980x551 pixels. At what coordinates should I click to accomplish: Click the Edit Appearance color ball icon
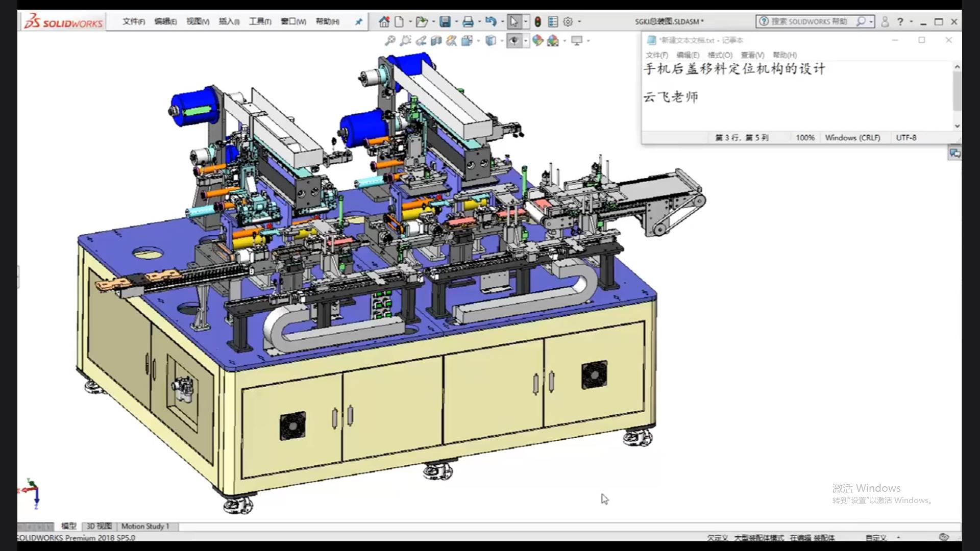pos(537,40)
